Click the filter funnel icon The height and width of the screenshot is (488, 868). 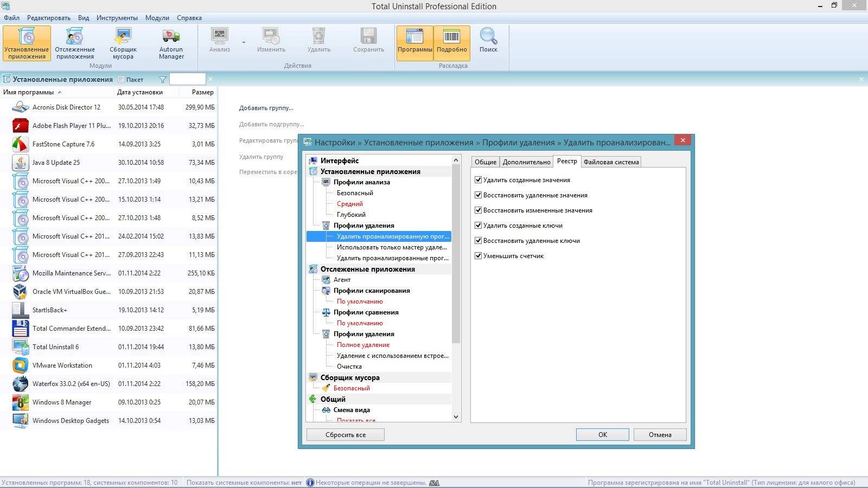pyautogui.click(x=163, y=80)
